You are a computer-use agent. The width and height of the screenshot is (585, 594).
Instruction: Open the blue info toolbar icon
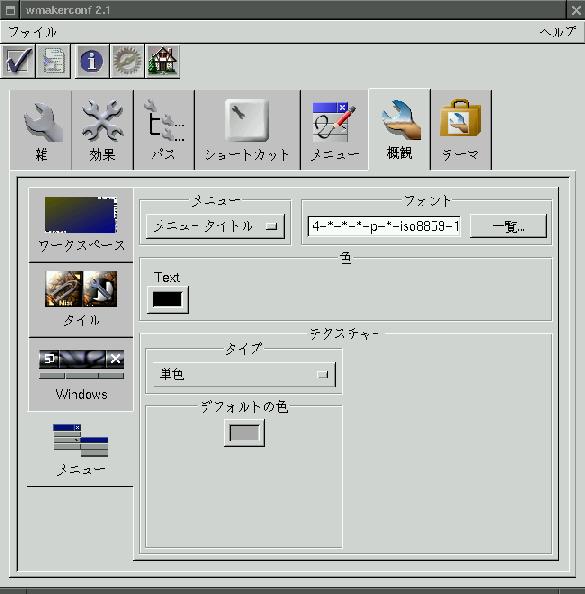(x=92, y=61)
